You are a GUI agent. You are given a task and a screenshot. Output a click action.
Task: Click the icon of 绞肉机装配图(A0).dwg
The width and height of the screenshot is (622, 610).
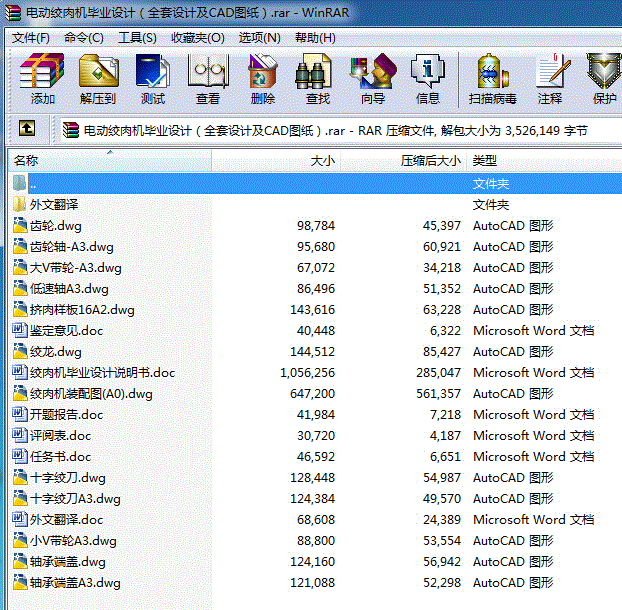point(20,393)
